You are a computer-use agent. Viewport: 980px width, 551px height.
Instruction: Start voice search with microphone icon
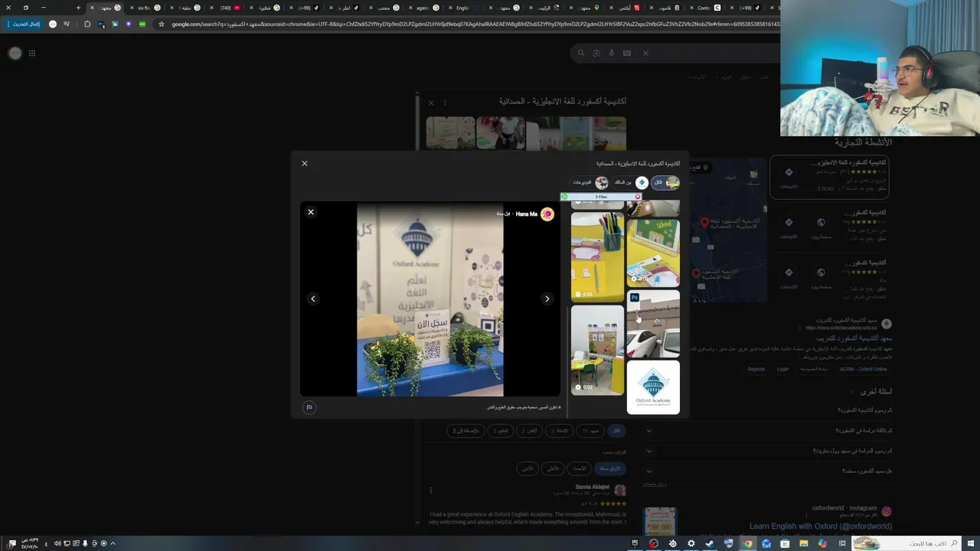(611, 53)
